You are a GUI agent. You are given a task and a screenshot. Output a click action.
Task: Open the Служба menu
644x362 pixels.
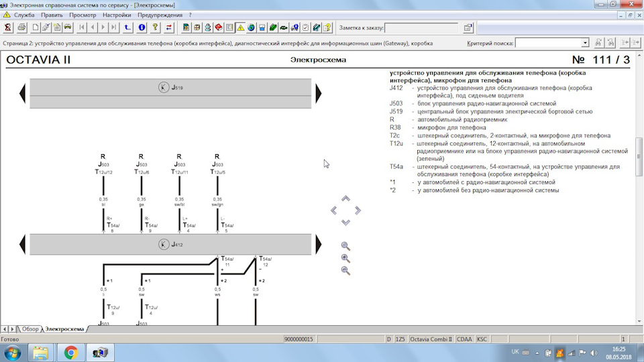coord(24,15)
